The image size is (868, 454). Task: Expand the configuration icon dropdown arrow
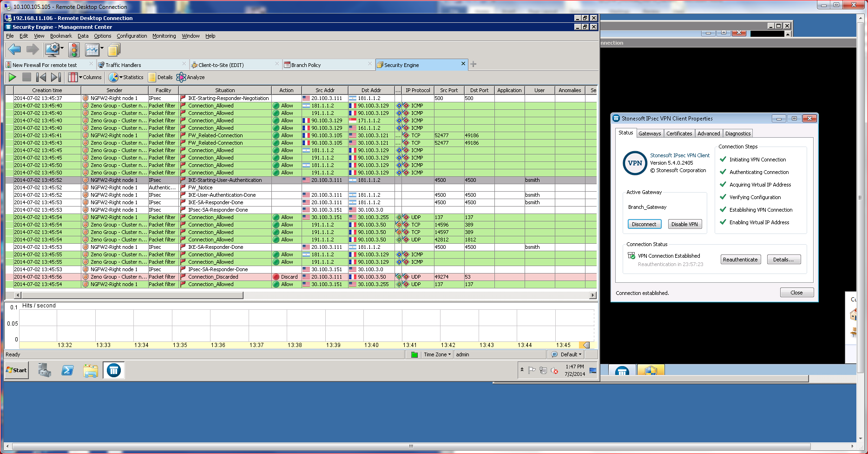62,47
